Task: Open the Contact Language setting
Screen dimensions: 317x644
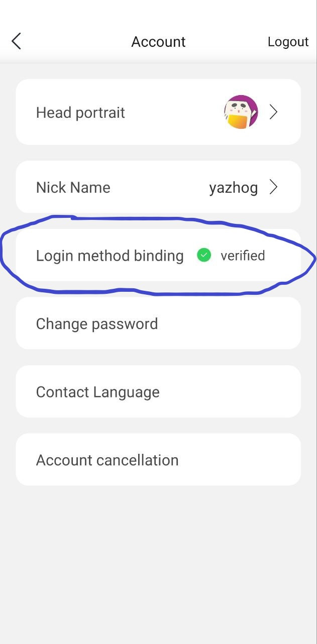Action: tap(98, 392)
